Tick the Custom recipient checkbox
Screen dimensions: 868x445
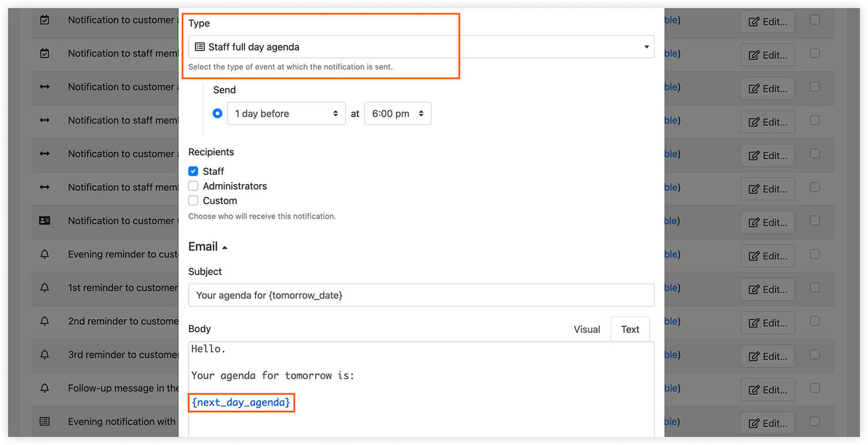point(193,201)
